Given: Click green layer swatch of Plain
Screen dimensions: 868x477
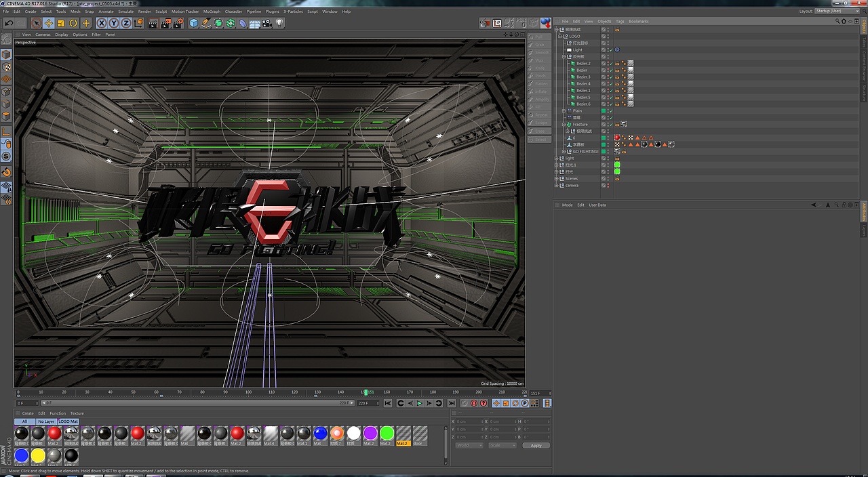Looking at the screenshot, I should (x=604, y=110).
